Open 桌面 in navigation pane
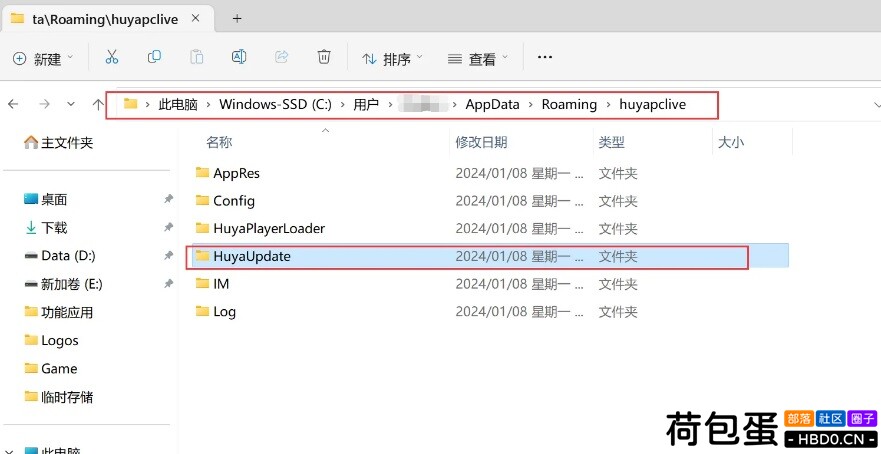Image resolution: width=881 pixels, height=454 pixels. click(x=46, y=199)
